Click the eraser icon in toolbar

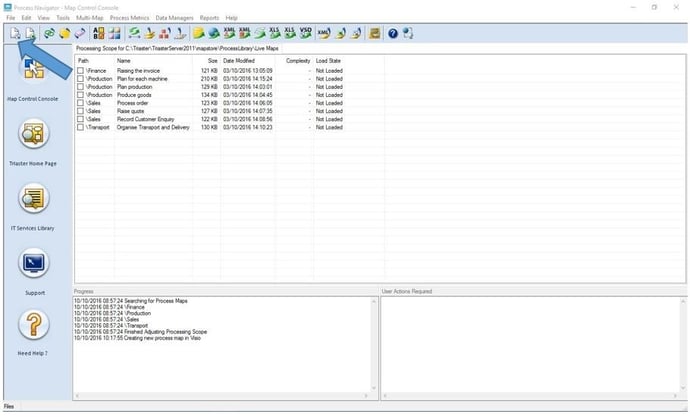80,33
